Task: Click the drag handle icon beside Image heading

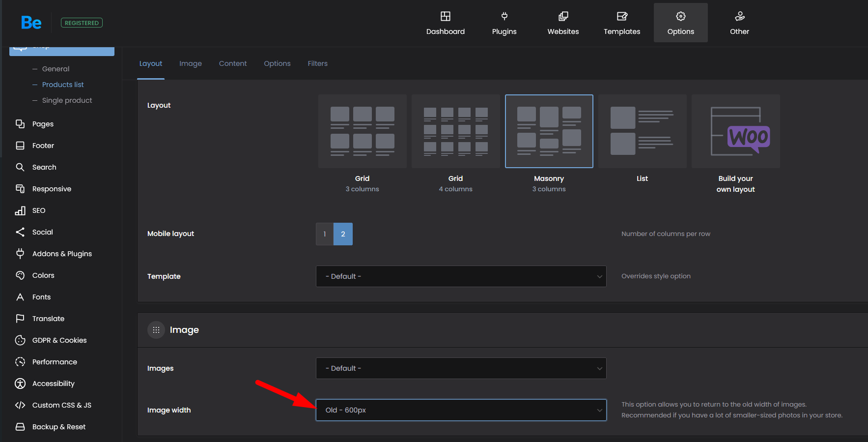Action: coord(156,330)
